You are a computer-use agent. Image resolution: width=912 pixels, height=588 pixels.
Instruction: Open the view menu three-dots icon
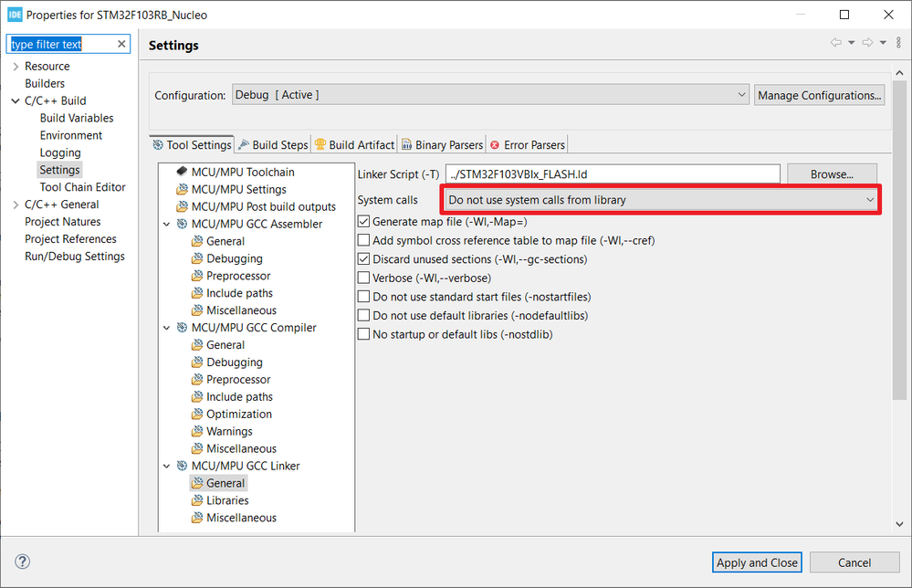click(899, 43)
